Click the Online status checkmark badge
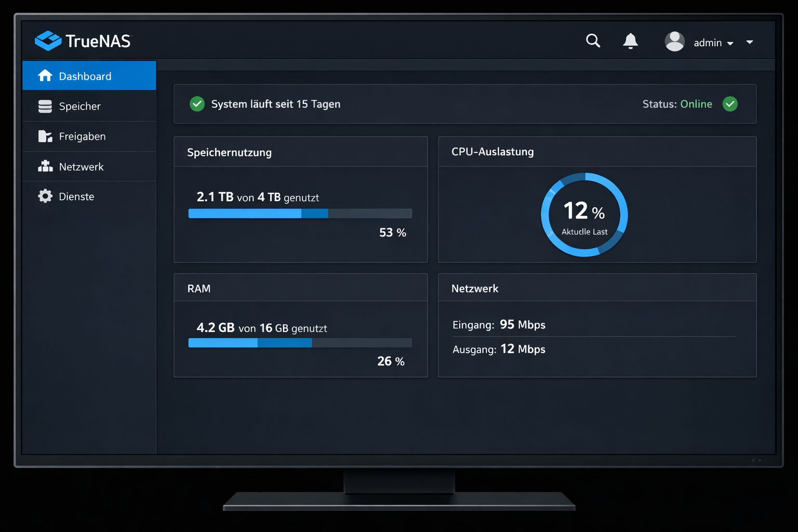The image size is (798, 532). click(730, 104)
